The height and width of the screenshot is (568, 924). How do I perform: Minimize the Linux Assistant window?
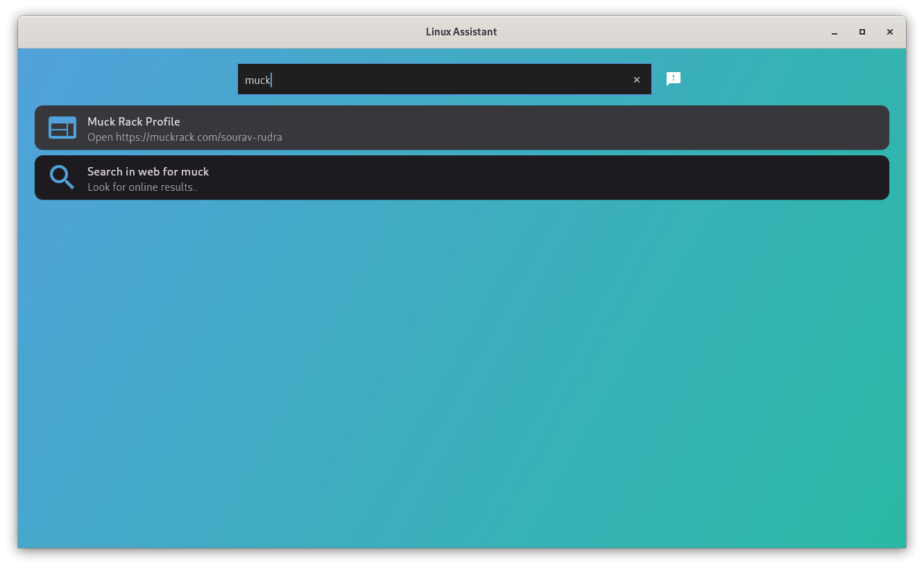tap(833, 32)
